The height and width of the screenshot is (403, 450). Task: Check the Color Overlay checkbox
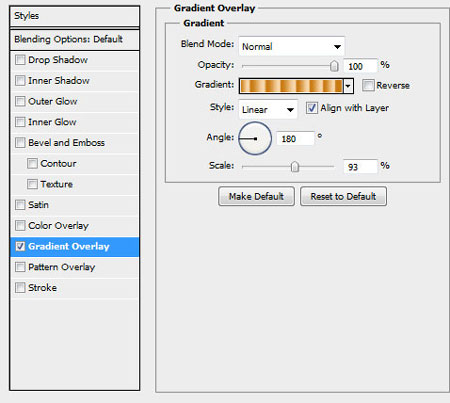point(20,226)
